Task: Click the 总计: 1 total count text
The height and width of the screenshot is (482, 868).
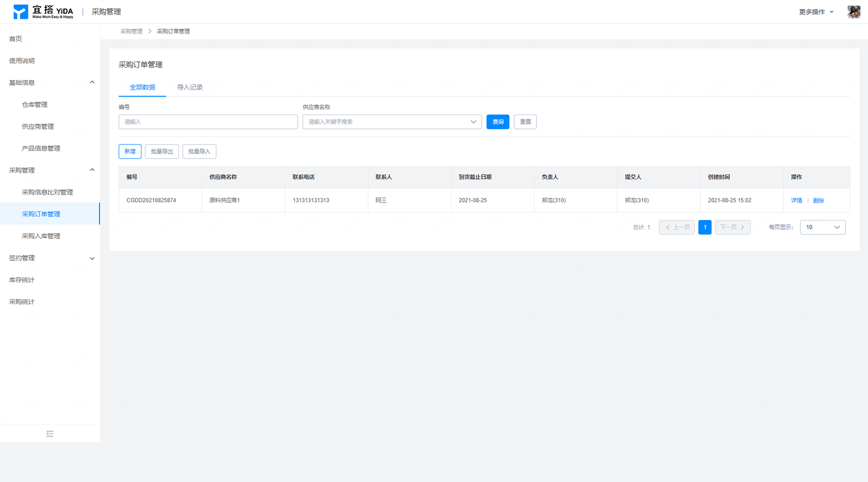Action: [641, 227]
